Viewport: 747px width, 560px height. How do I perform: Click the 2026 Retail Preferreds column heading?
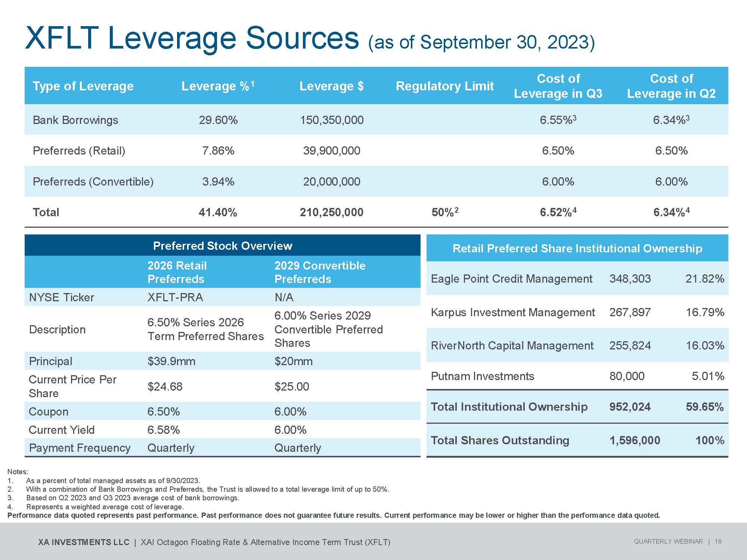(x=177, y=272)
